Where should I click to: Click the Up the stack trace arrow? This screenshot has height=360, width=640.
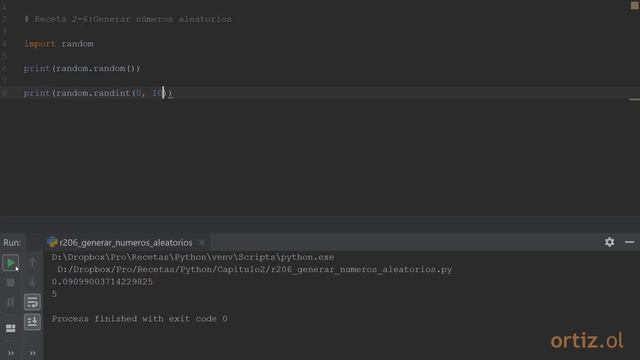pos(32,262)
